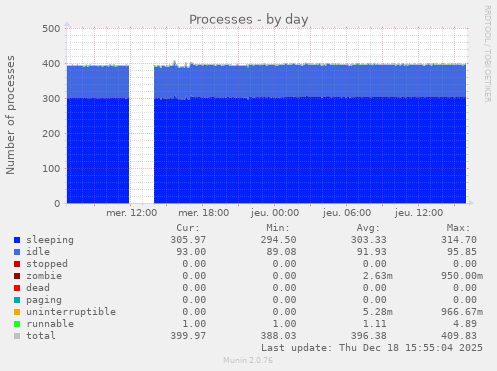Click the 'Last update' timestamp line
497x371 pixels.
372,348
